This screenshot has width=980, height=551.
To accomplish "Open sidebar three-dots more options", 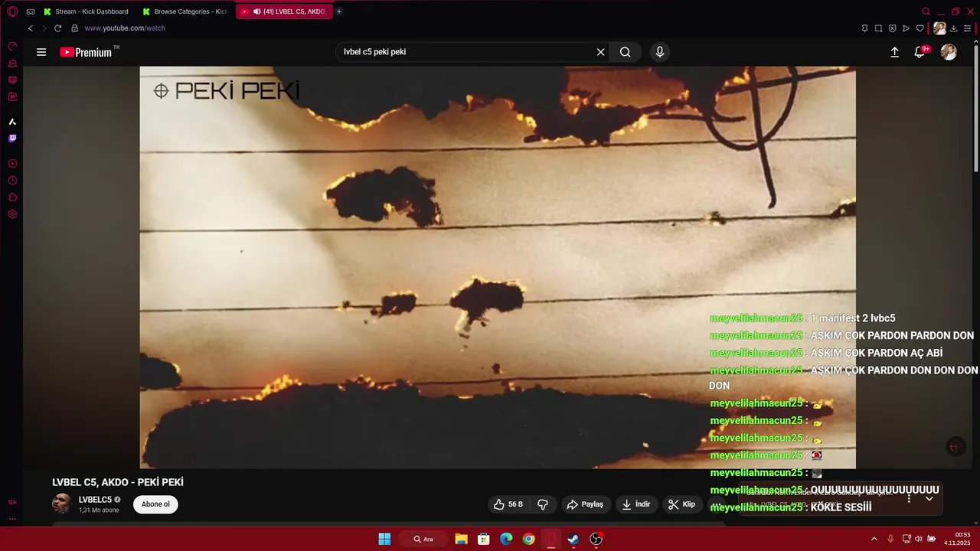I will 12,519.
